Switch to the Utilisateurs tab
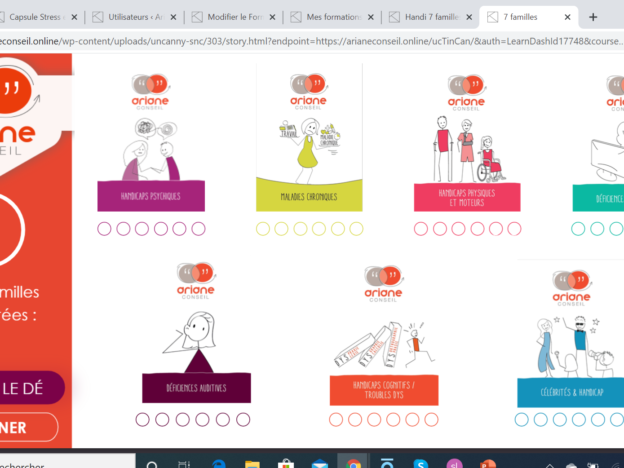624x468 pixels. pos(130,17)
